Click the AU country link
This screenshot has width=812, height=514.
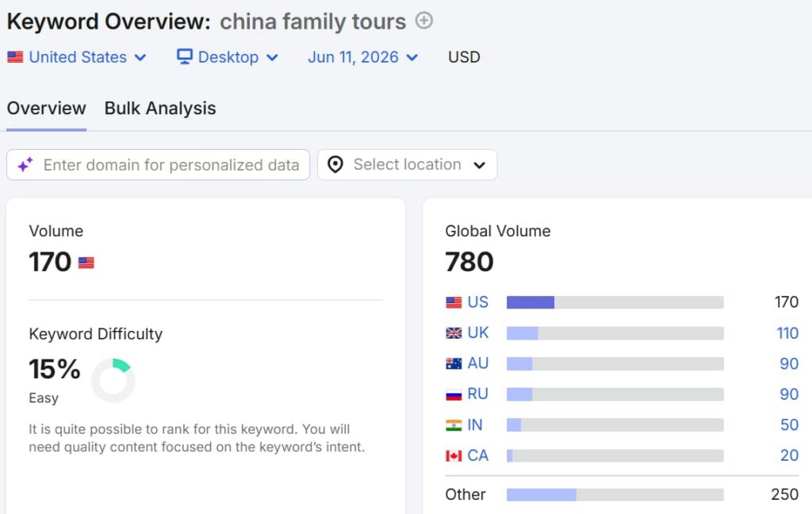tap(478, 363)
